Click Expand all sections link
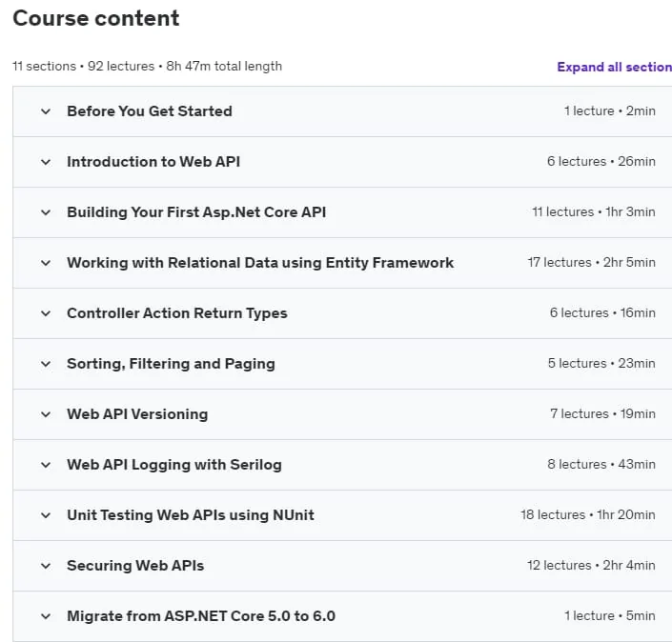The height and width of the screenshot is (642, 672). 614,68
